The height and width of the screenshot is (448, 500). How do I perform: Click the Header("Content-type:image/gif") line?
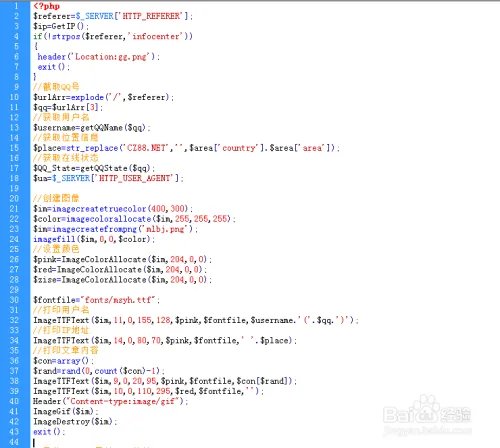pos(110,401)
